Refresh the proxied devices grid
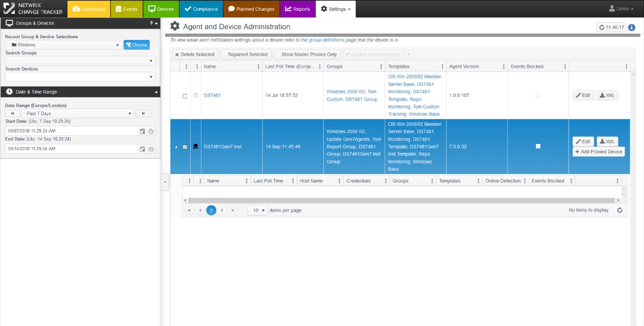644x326 pixels. pyautogui.click(x=620, y=210)
